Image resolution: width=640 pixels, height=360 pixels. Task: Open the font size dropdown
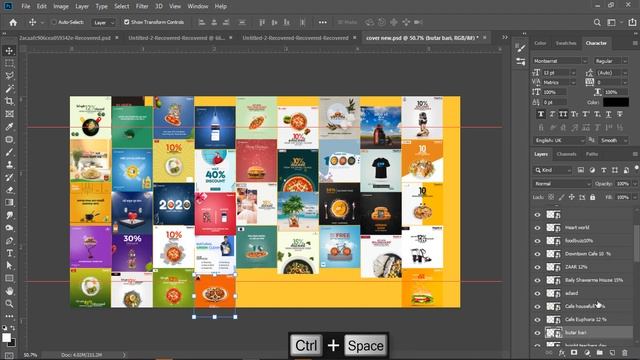click(x=573, y=73)
